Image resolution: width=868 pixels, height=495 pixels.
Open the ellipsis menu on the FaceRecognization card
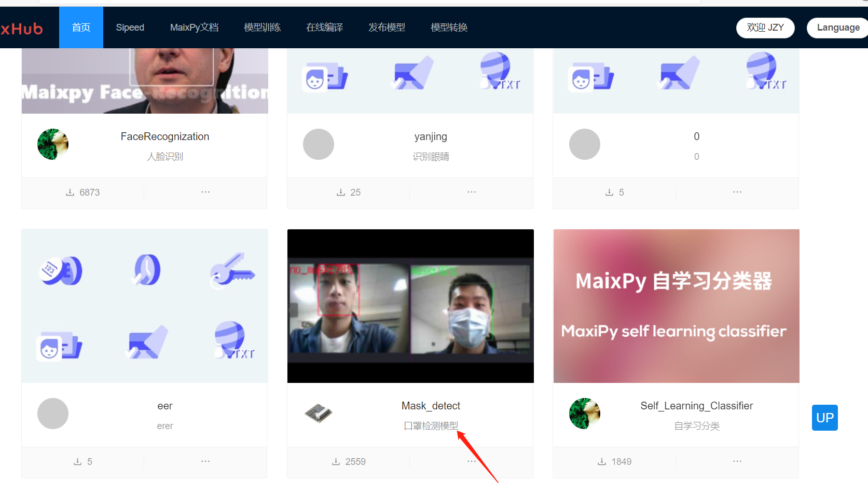pos(205,191)
